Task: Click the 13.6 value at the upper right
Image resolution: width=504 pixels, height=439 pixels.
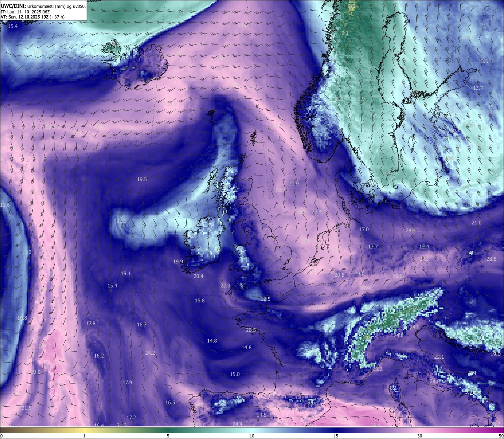Action: tap(483, 61)
